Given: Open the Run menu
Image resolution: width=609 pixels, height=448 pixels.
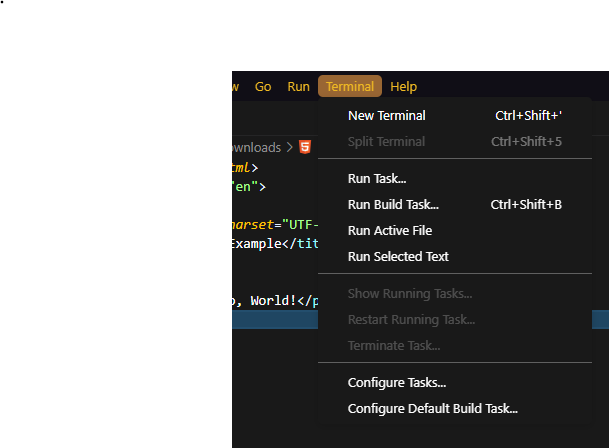Looking at the screenshot, I should tap(298, 87).
